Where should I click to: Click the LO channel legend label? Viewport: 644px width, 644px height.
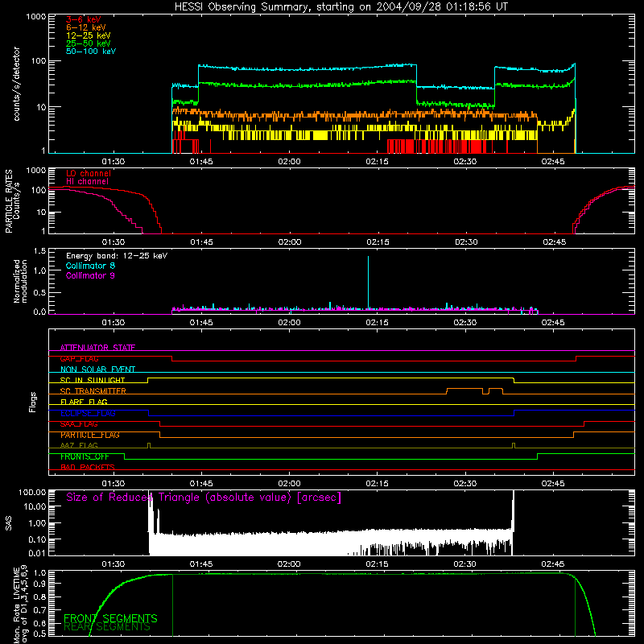(x=89, y=173)
